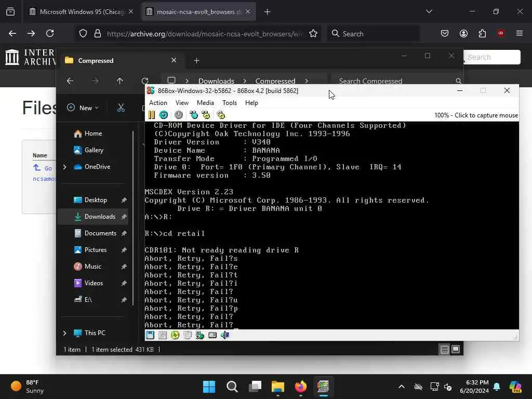Click the network status icon in 86Box
The width and height of the screenshot is (532, 399).
tap(200, 335)
